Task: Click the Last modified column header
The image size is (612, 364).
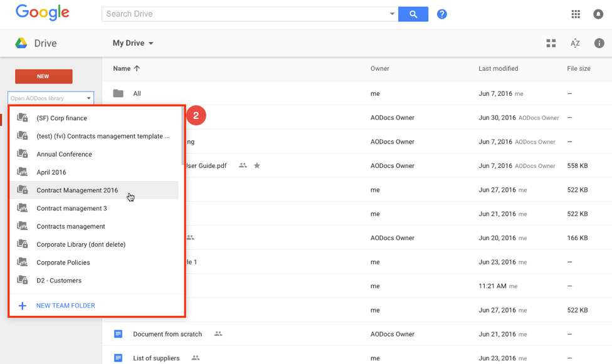Action: coord(499,68)
